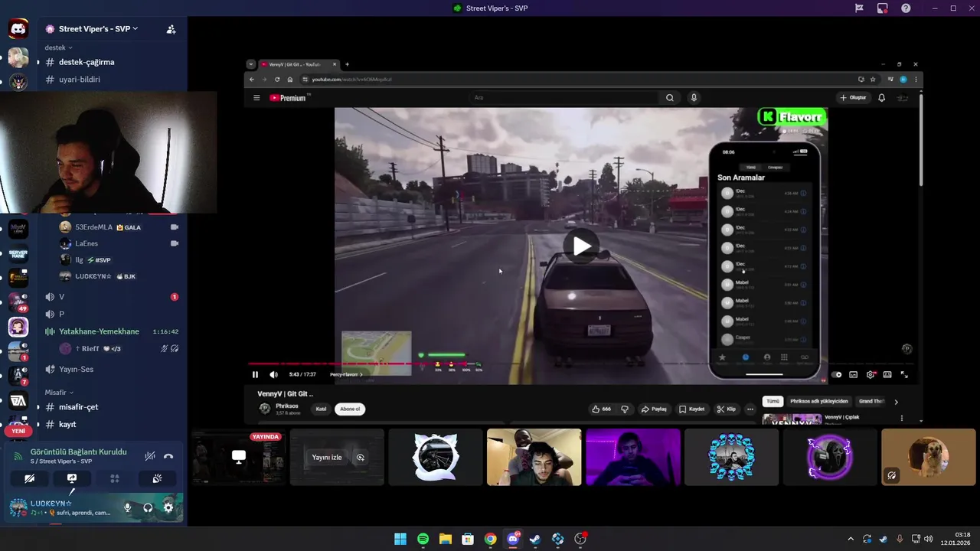
Task: Open server icon with 49 badge
Action: (x=18, y=302)
